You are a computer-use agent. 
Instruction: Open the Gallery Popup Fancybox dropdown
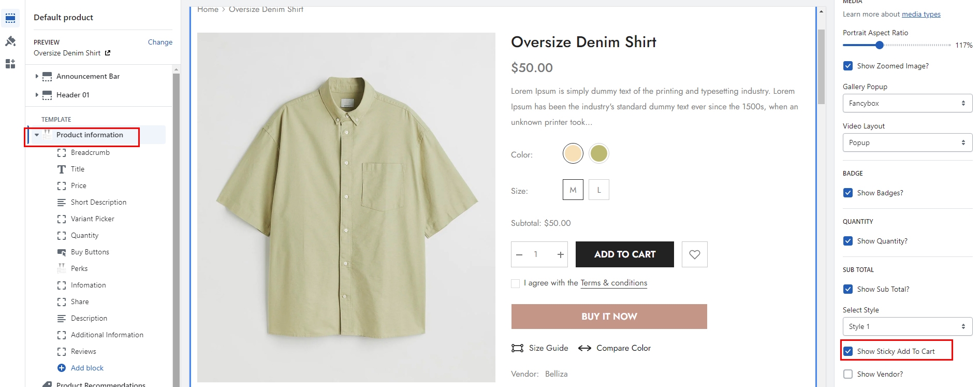[x=907, y=103]
